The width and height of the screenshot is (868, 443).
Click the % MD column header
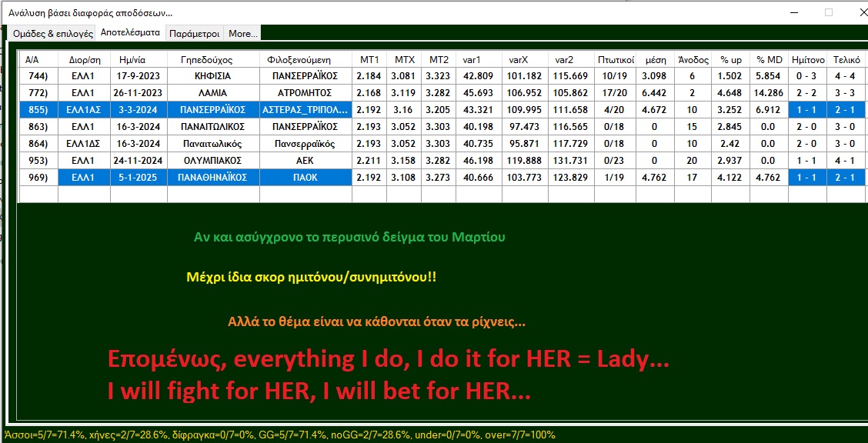pos(769,60)
